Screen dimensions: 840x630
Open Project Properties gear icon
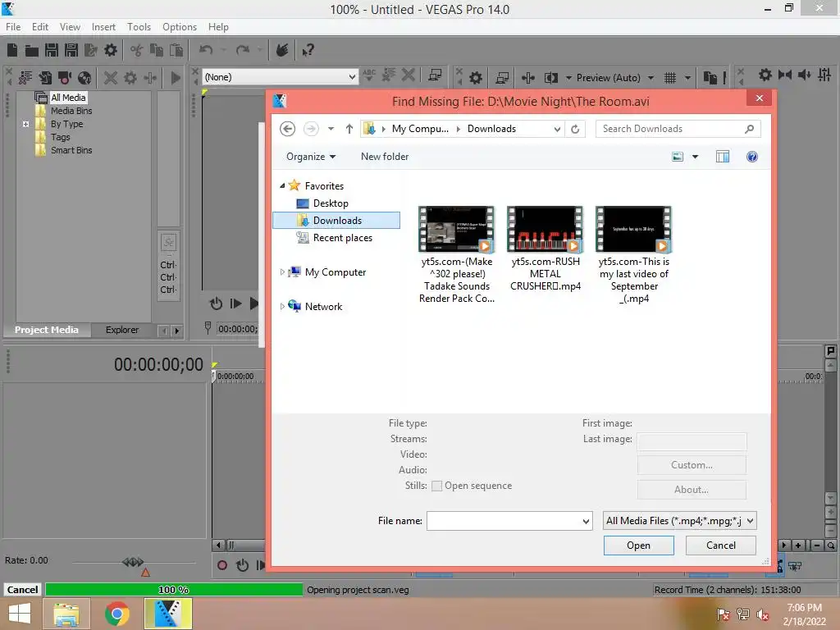111,50
